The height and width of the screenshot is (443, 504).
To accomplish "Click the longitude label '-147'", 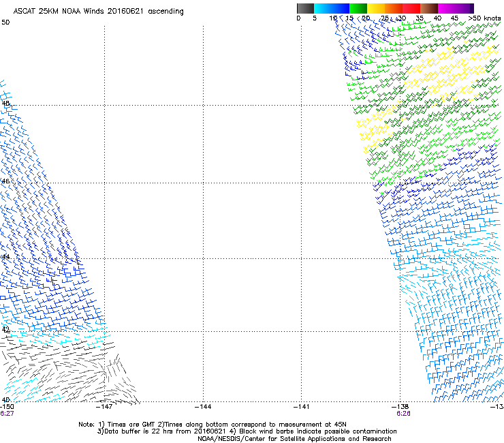I will [104, 407].
